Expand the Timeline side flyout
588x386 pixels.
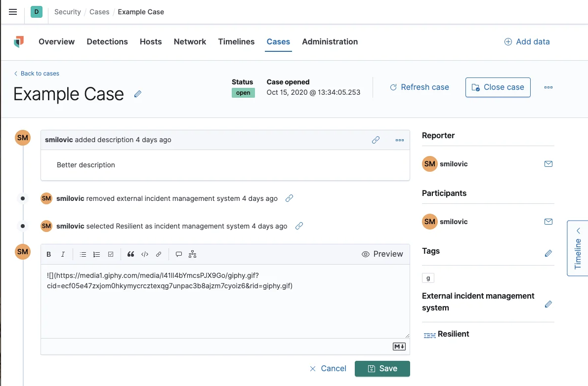point(578,248)
